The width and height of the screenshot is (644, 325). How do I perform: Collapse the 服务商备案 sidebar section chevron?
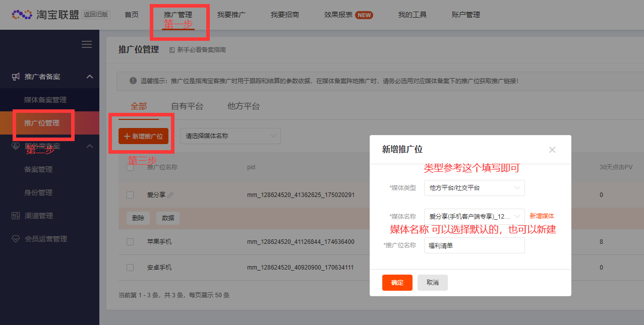pos(90,146)
